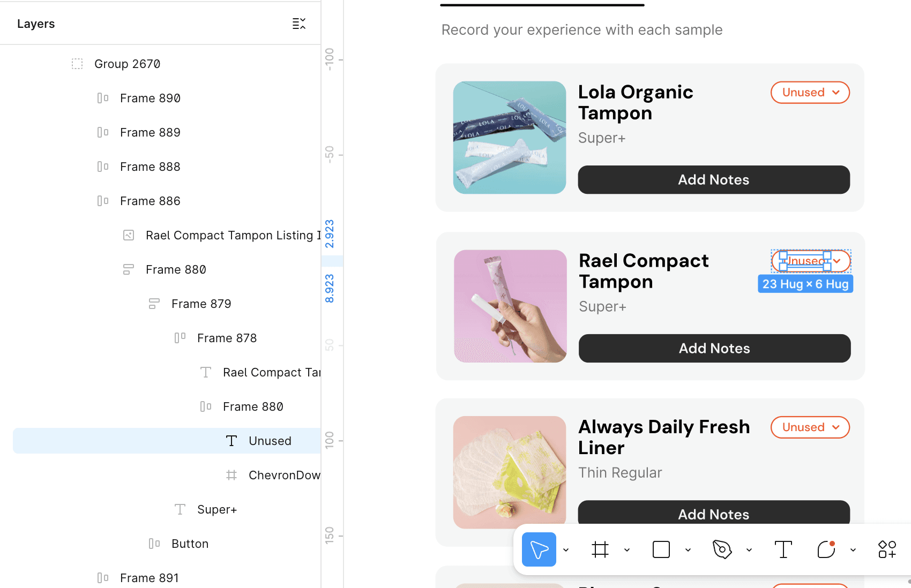Viewport: 911px width, 588px height.
Task: Click Record your experience with each sample text
Action: pyautogui.click(x=582, y=30)
